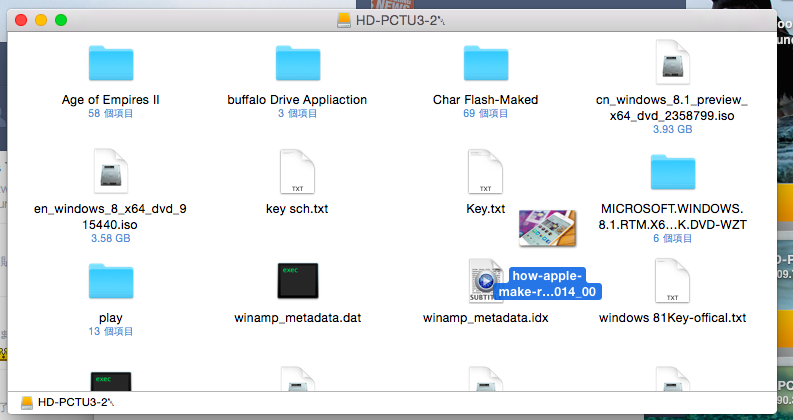The width and height of the screenshot is (793, 420).
Task: Click the windows 81Key-offical.txt file name
Action: click(673, 318)
